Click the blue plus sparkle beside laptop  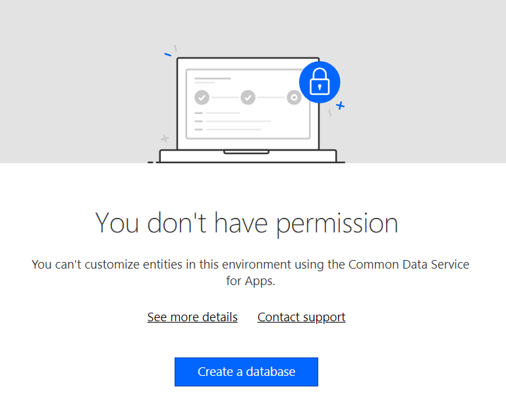[340, 105]
